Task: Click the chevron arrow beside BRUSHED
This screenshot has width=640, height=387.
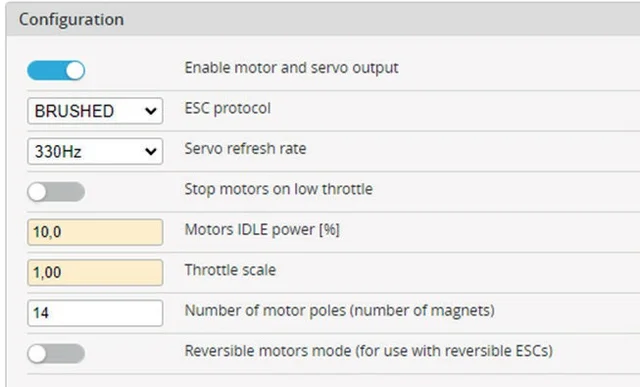Action: point(151,111)
